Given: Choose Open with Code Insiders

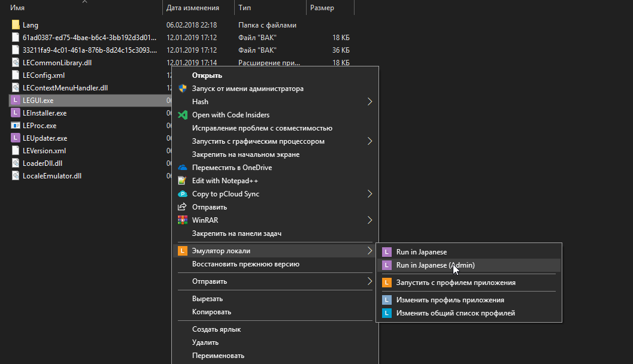Looking at the screenshot, I should click(231, 114).
